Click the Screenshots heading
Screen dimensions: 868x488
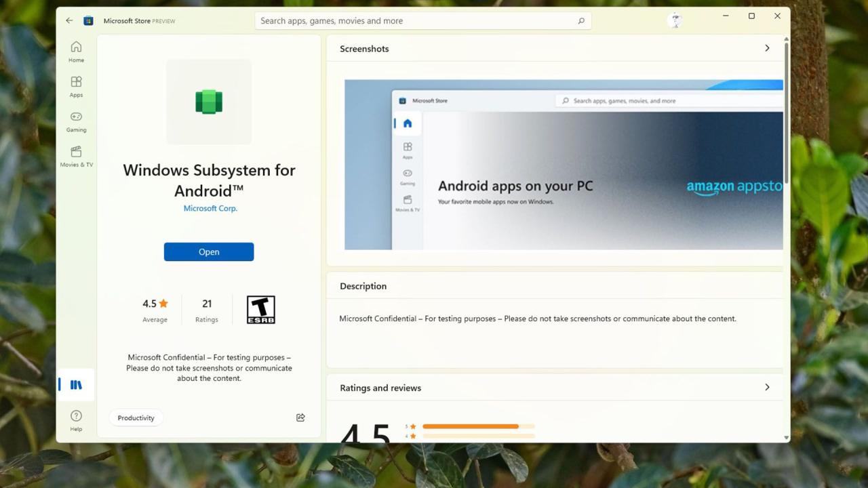pyautogui.click(x=364, y=49)
